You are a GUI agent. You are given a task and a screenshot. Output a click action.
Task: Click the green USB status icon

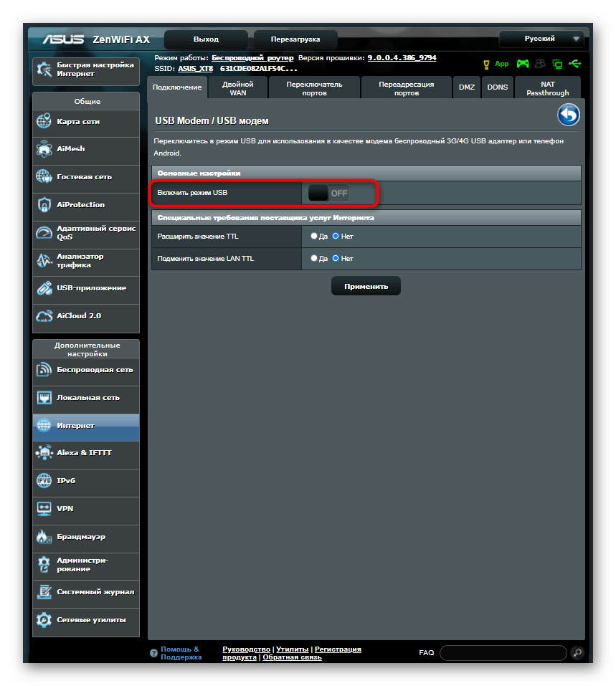pyautogui.click(x=575, y=64)
